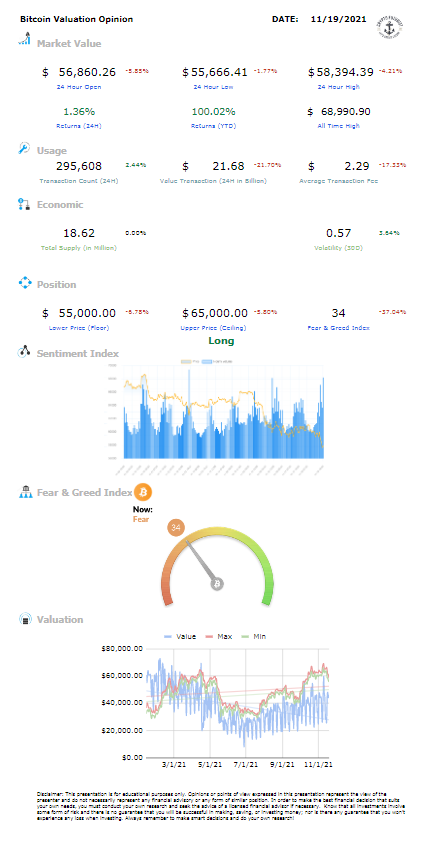Click the Valuation section icon
This screenshot has width=445, height=842.
pos(25,619)
